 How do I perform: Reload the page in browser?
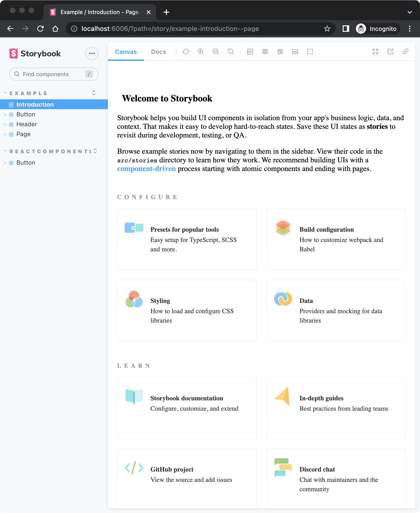40,29
